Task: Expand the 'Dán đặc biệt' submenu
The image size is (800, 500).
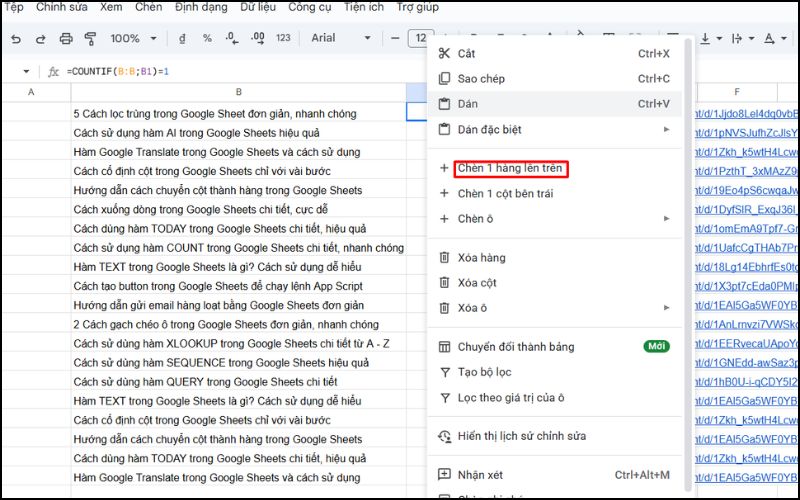Action: click(666, 129)
